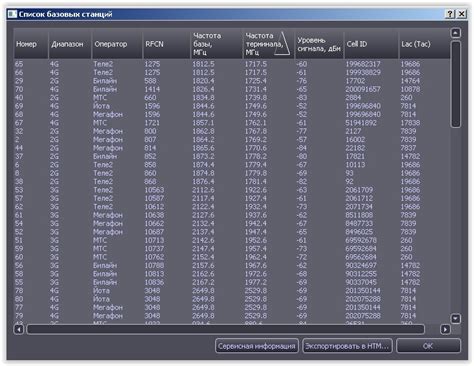Click the vertical scrollbar up arrow
Image resolution: width=474 pixels, height=366 pixels.
[x=455, y=33]
